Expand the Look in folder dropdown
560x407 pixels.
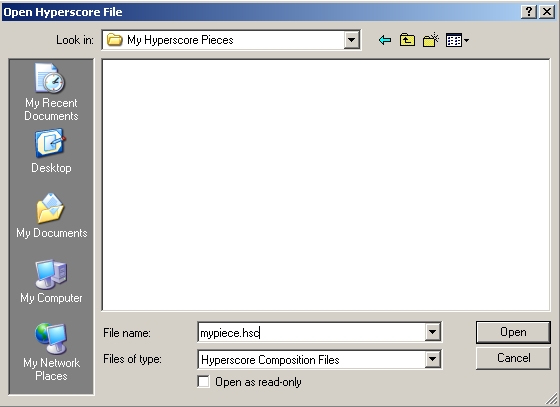point(351,40)
